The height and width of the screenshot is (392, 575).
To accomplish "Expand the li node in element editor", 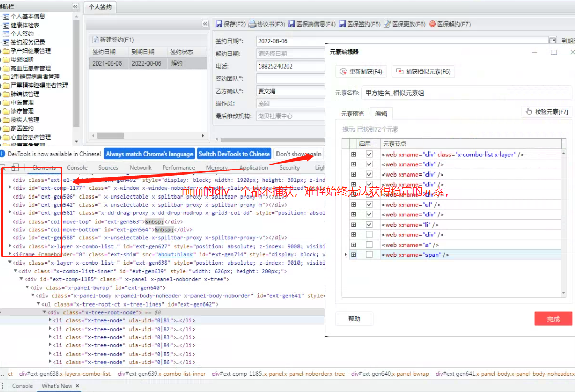I will (353, 225).
